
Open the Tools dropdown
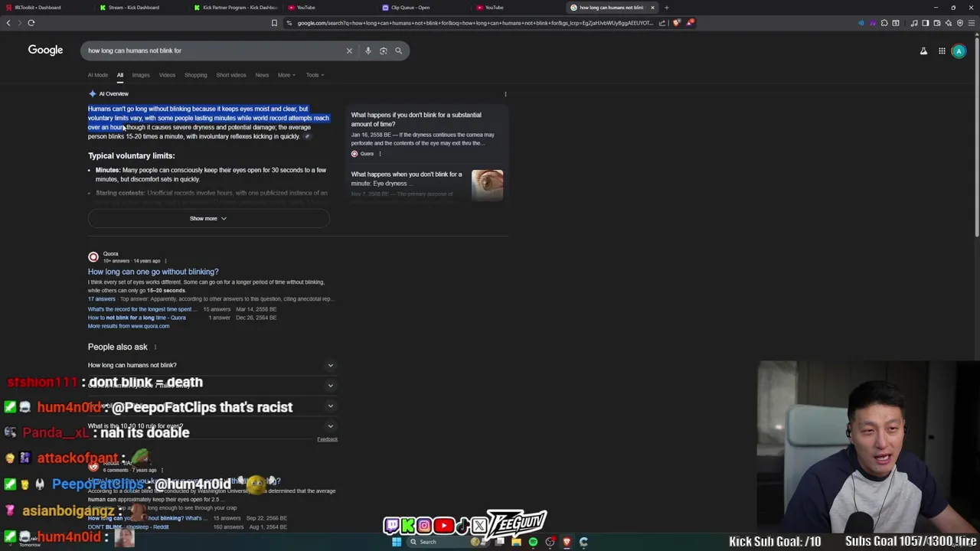tap(315, 75)
